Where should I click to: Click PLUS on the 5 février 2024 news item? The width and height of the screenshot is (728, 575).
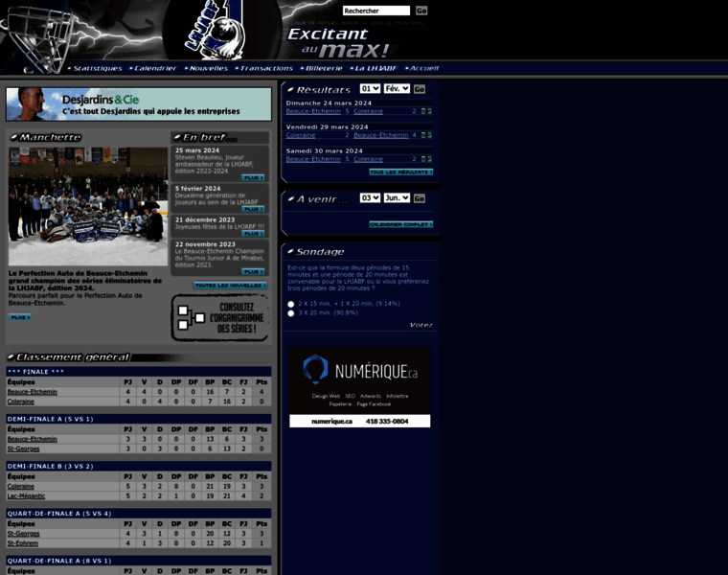[253, 209]
